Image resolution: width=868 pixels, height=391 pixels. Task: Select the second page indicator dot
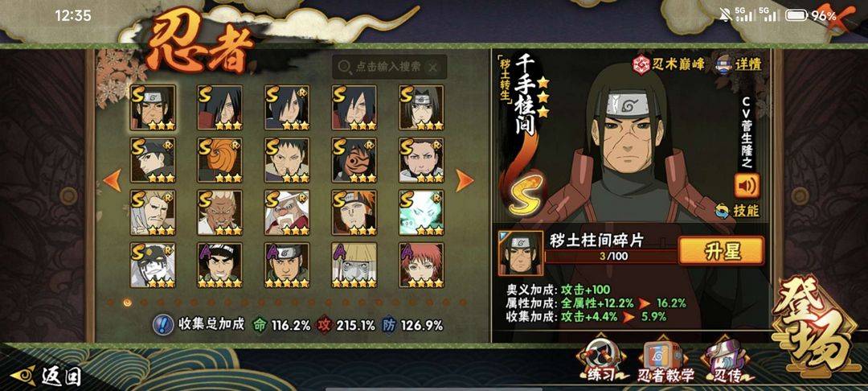(144, 303)
